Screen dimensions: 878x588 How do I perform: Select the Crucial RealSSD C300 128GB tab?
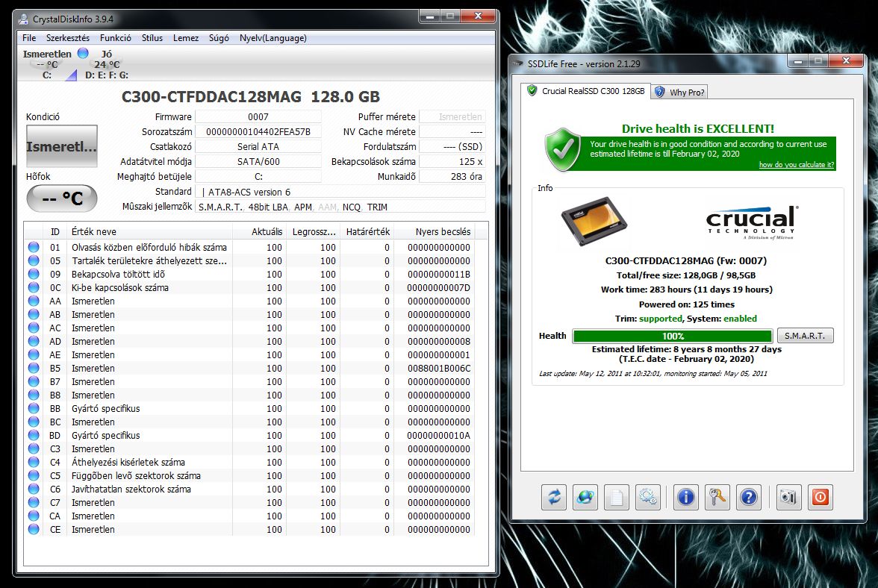(585, 91)
